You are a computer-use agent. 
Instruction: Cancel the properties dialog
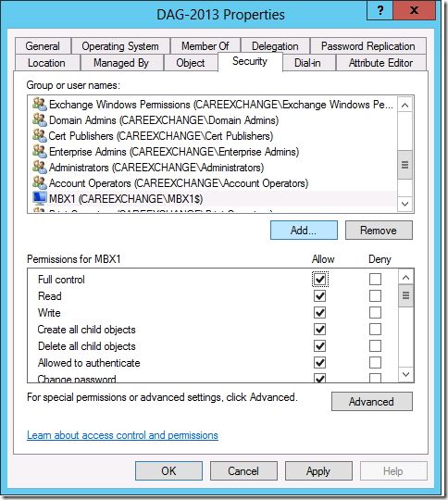click(x=243, y=470)
